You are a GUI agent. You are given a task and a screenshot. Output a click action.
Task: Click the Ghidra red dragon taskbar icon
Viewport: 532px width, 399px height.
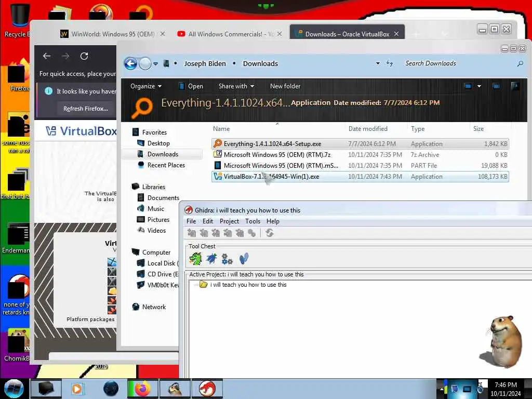coord(207,389)
